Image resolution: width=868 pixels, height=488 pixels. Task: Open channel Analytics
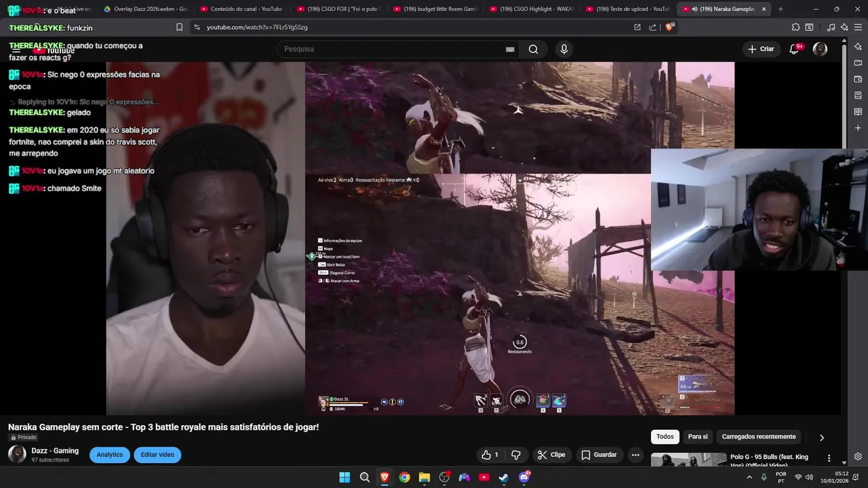click(110, 455)
